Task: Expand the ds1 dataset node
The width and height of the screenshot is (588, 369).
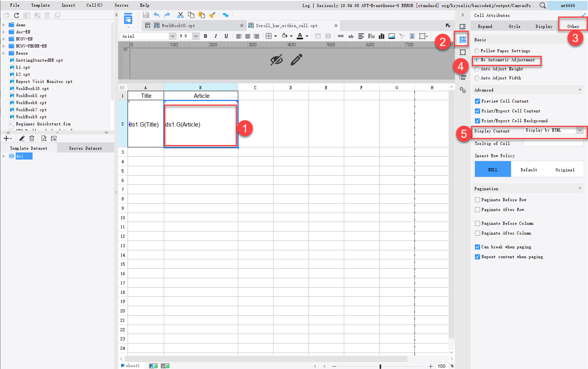Action: click(x=4, y=156)
